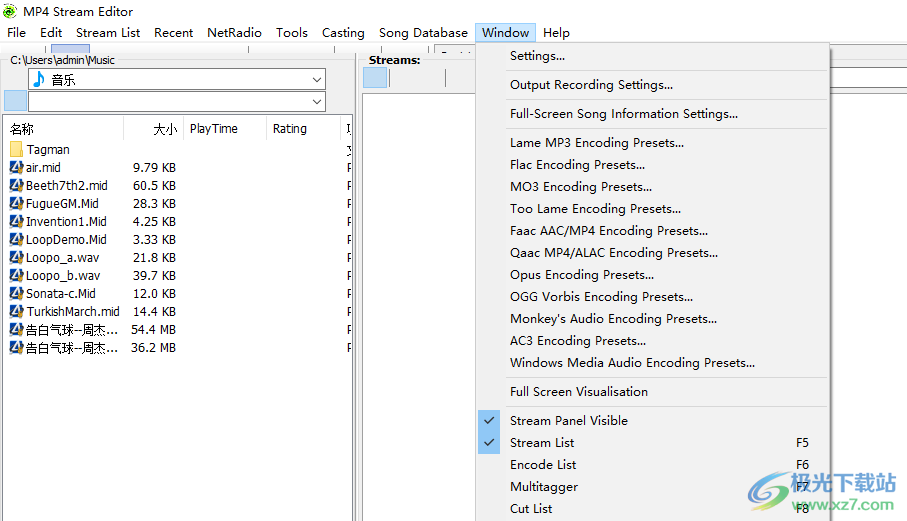Open Lame MP3 Encoding Presets...
The image size is (907, 521).
[652, 143]
